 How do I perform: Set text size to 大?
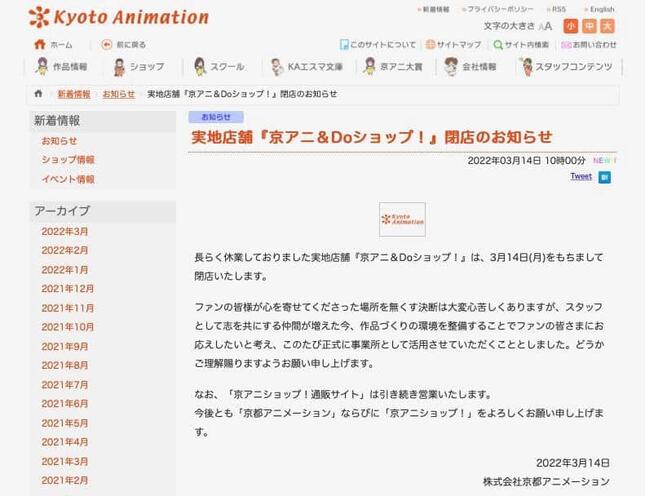(x=606, y=26)
